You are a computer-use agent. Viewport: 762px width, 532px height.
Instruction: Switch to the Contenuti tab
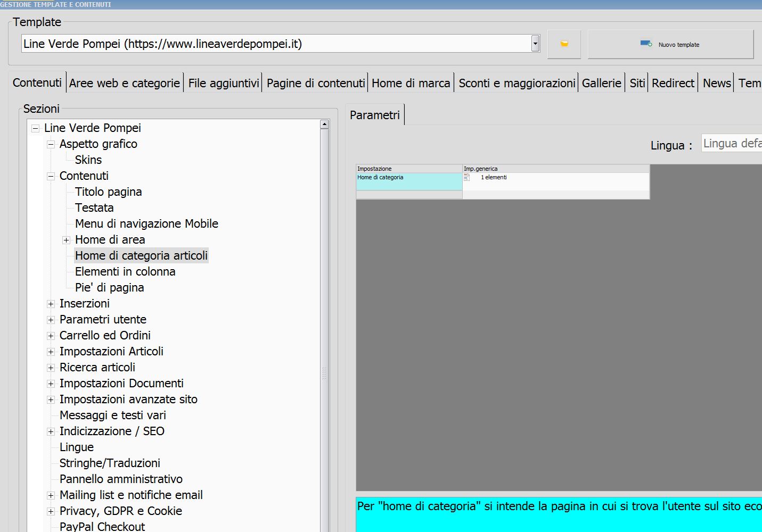(37, 83)
